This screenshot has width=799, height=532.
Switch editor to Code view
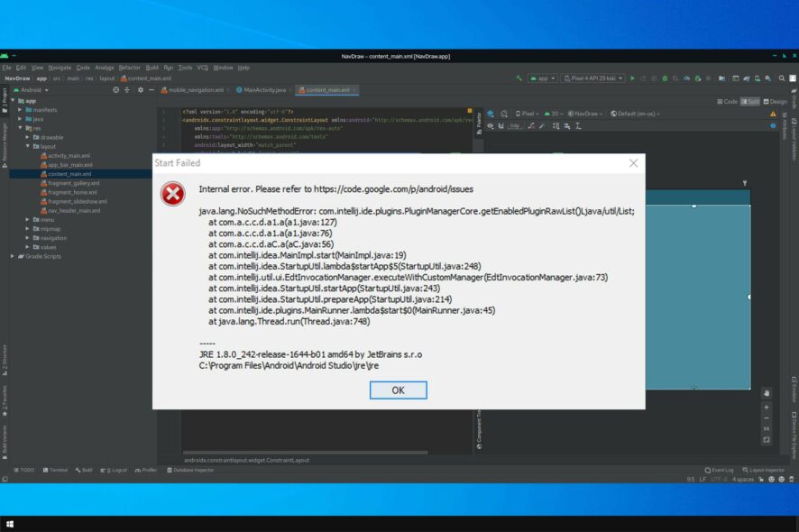pos(727,102)
